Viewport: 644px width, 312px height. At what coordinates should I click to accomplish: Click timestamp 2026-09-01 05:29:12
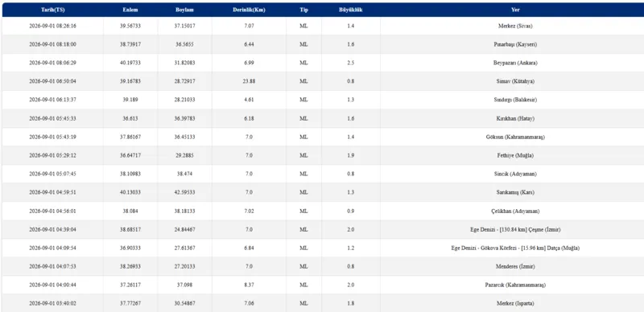[52, 155]
